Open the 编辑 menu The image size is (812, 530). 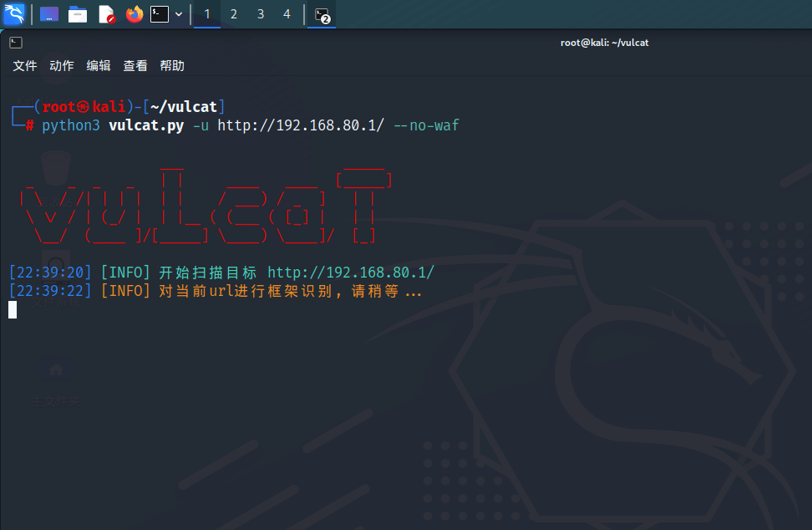tap(99, 66)
